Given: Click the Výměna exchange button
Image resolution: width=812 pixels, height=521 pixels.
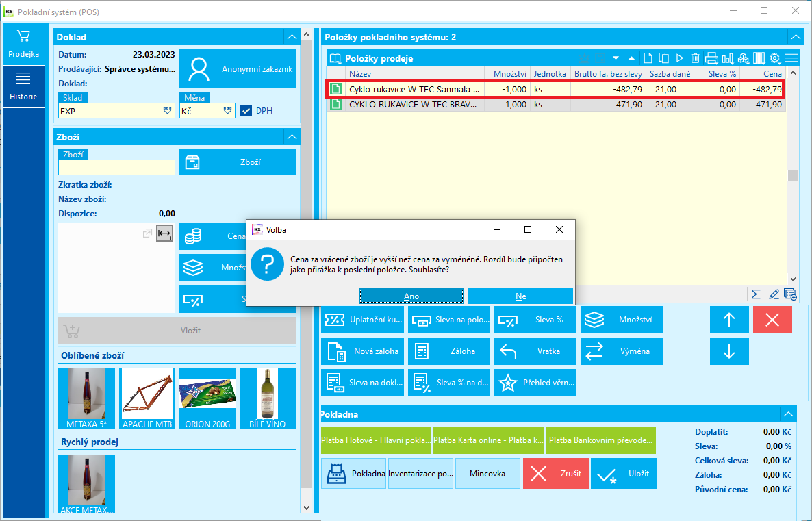Looking at the screenshot, I should pos(622,351).
